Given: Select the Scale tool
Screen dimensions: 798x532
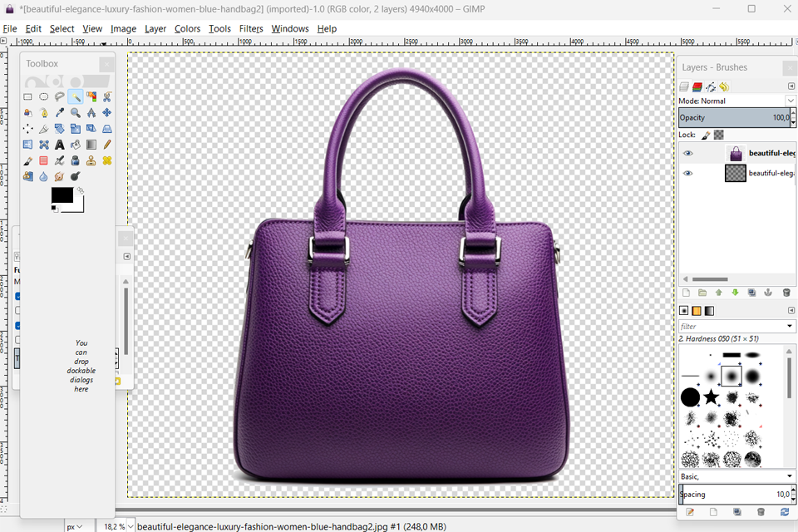Looking at the screenshot, I should click(x=76, y=129).
